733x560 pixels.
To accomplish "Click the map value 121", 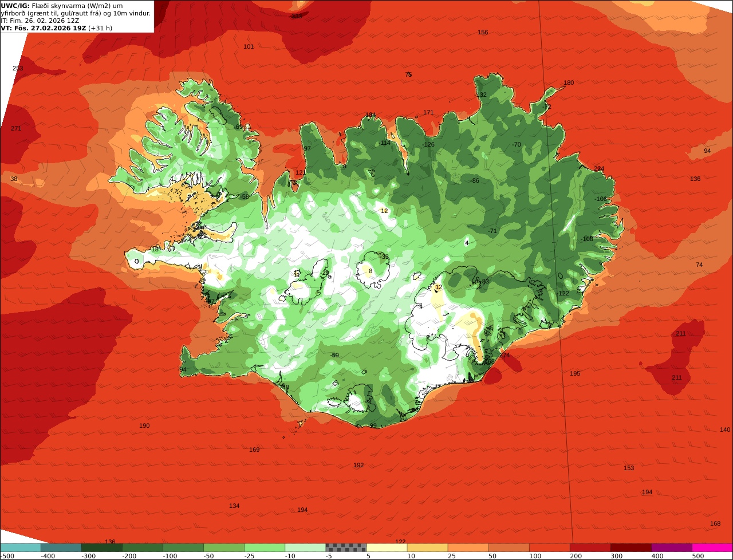I will point(301,172).
